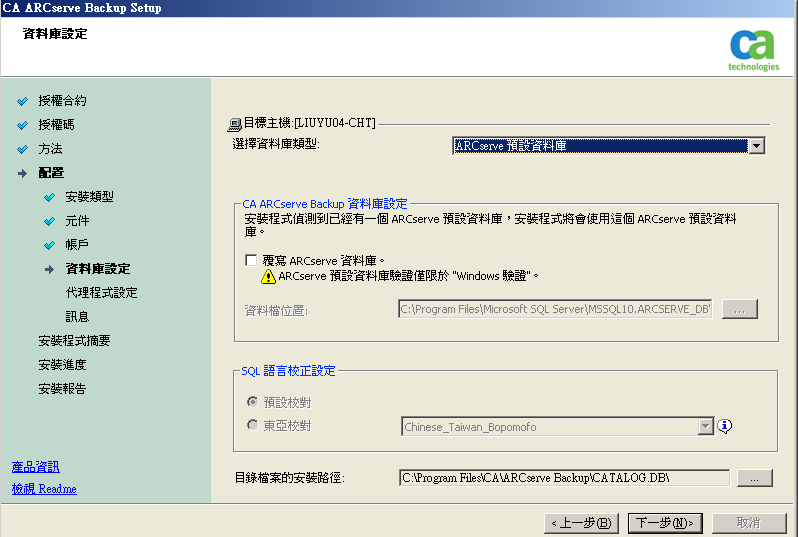Click the checkmark icon next to 授權碼

click(22, 125)
